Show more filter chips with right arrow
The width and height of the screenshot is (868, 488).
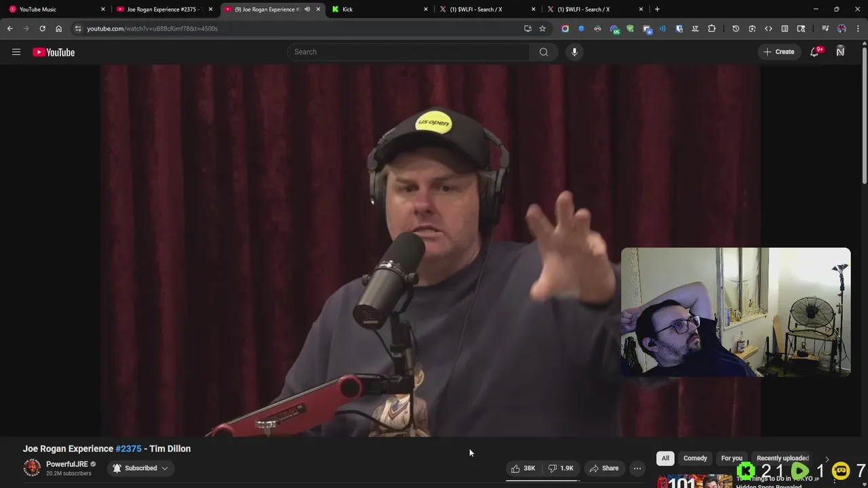tap(827, 459)
